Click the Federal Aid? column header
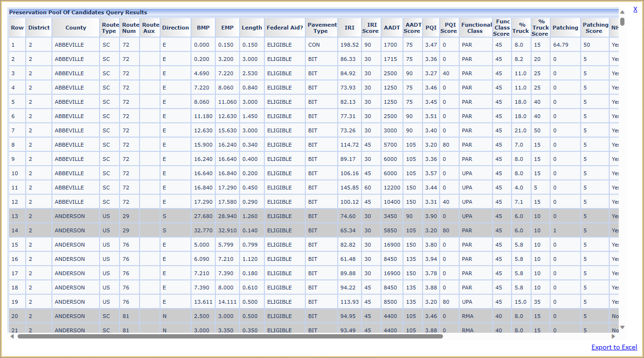This screenshot has width=644, height=358. [285, 28]
